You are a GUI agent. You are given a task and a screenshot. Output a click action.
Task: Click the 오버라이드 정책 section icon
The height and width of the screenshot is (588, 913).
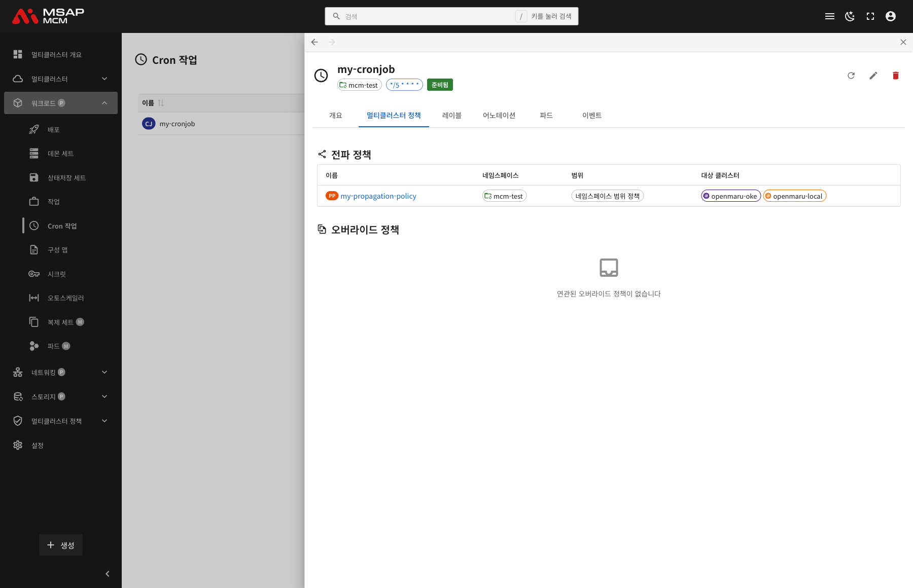click(x=322, y=229)
